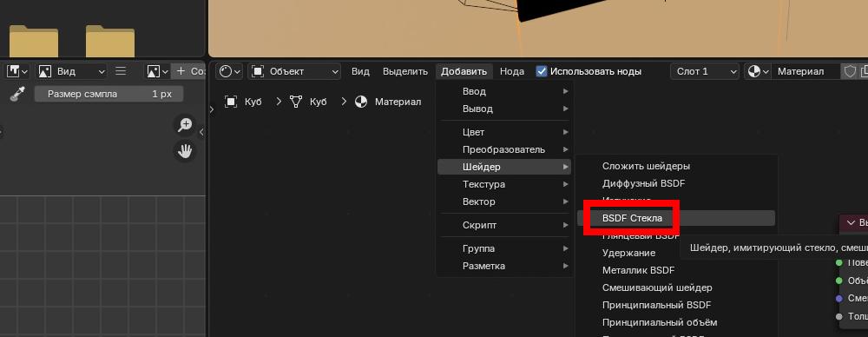Screen dimensions: 868x337
Task: Click the Куб mesh breadcrumb icon
Action: point(296,102)
